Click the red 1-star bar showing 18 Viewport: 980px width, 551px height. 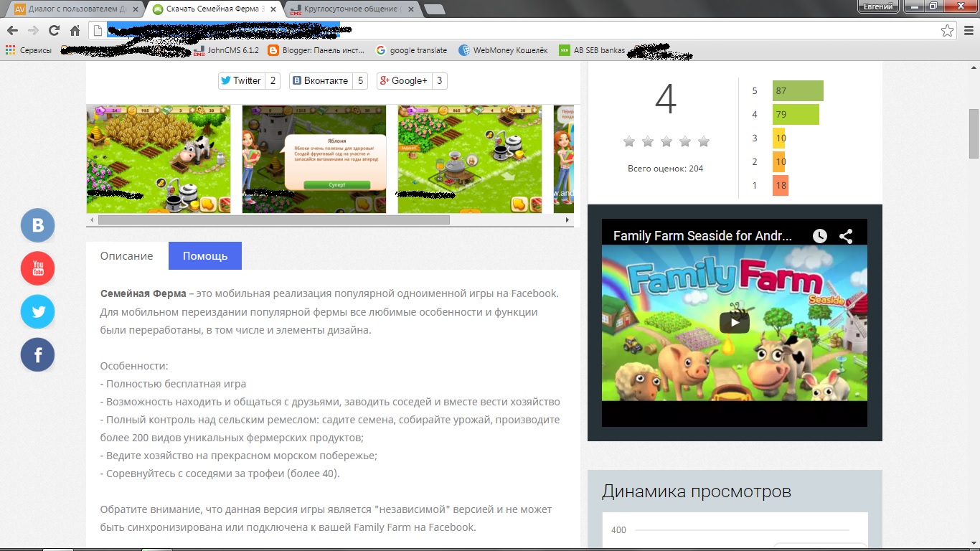click(781, 186)
